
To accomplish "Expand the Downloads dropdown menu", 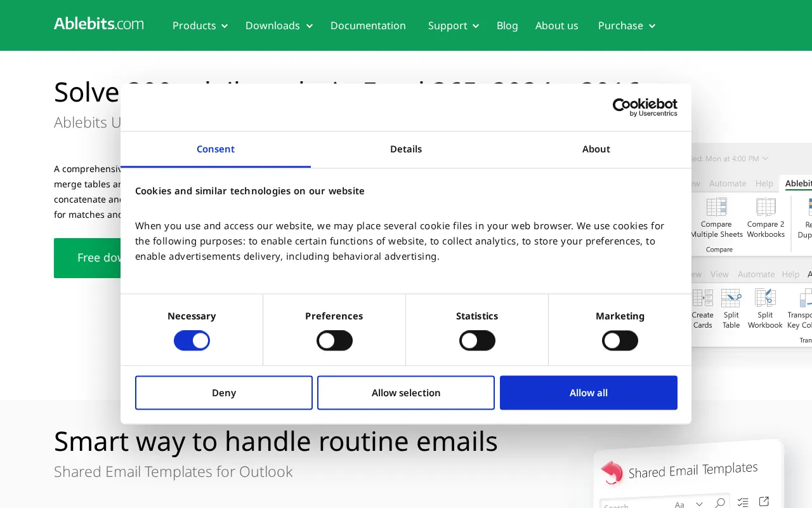I will click(x=279, y=25).
